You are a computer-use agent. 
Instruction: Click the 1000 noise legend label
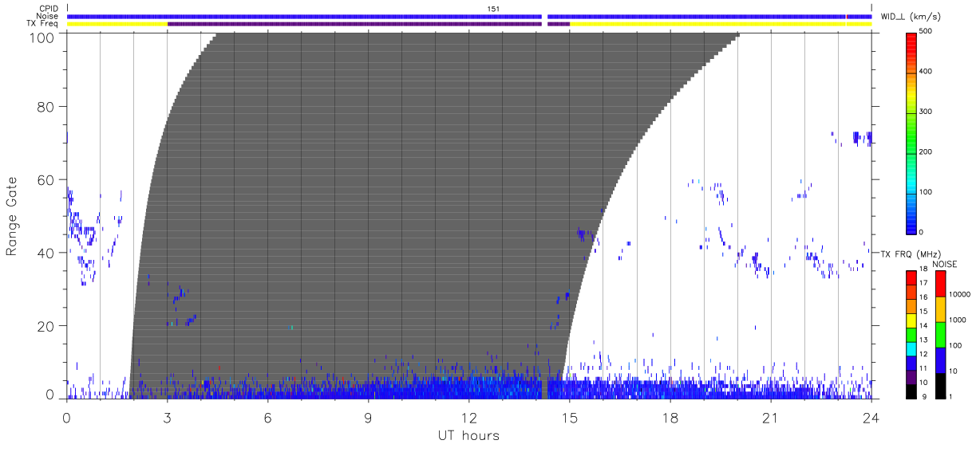958,320
